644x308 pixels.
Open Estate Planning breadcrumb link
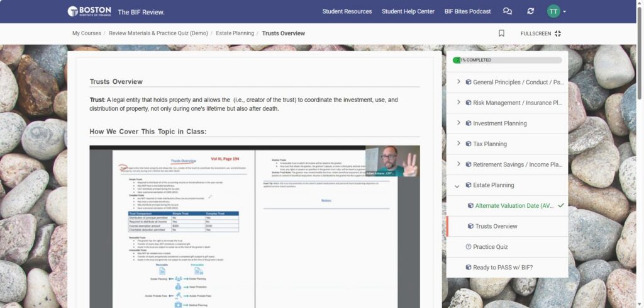point(235,33)
